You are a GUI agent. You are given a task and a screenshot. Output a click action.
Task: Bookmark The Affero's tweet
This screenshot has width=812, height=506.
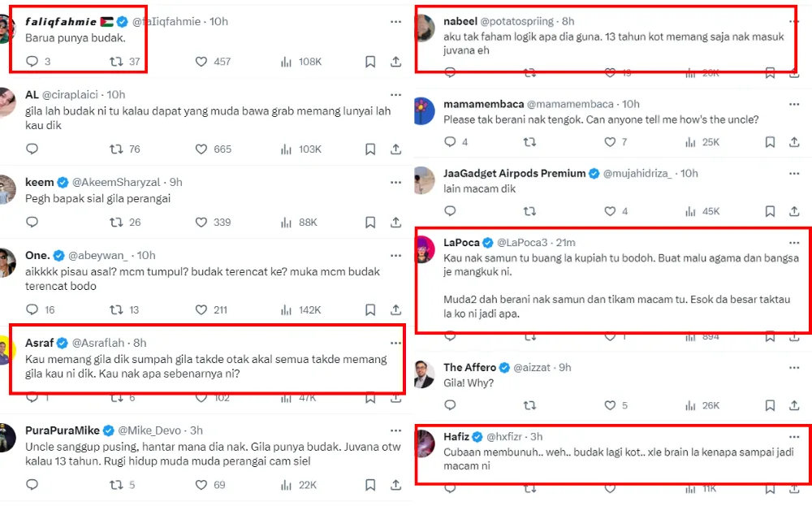tap(770, 405)
